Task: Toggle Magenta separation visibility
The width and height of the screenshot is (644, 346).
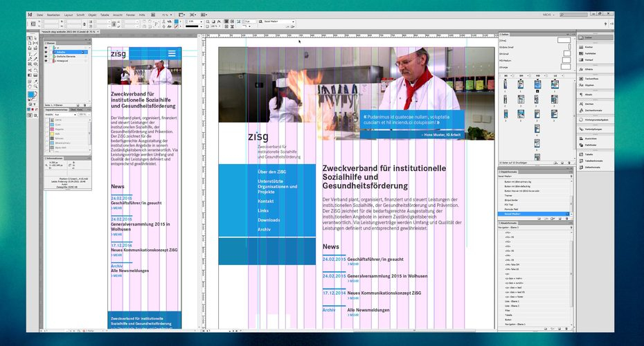Action: (47, 129)
